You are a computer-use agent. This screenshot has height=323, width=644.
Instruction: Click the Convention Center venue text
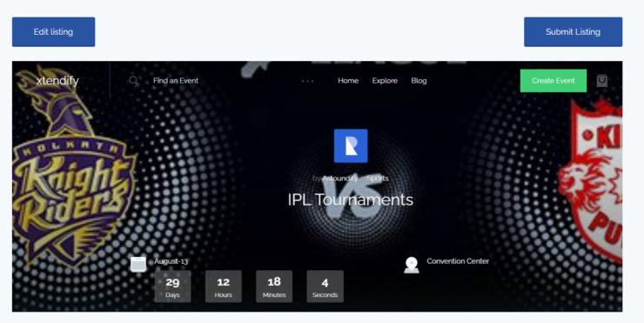pos(458,261)
